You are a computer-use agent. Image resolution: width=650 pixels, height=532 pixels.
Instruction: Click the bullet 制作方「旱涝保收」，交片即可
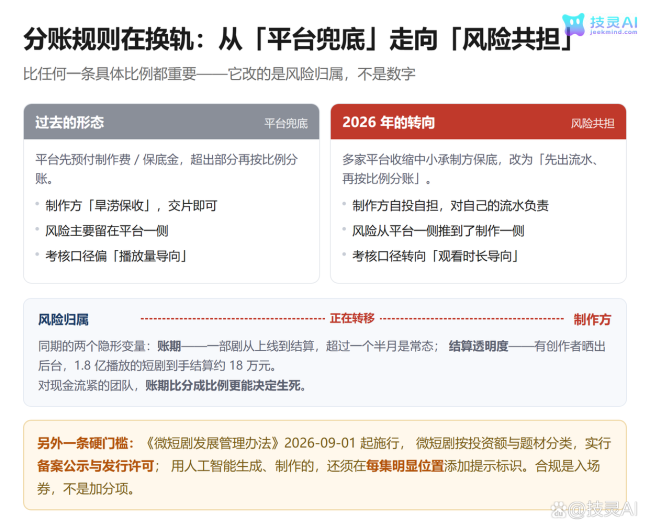point(131,206)
